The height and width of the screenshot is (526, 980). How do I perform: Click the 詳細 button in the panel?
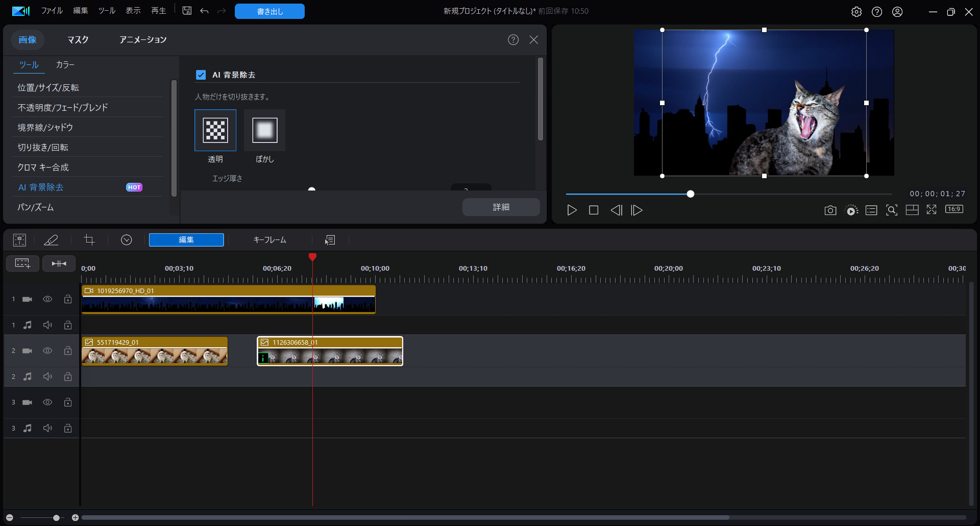click(x=501, y=207)
